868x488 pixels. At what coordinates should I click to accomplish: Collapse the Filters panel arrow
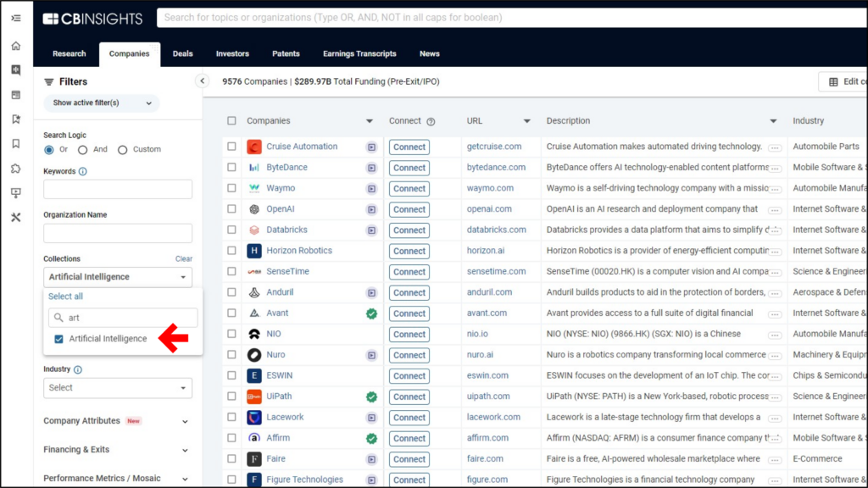[202, 81]
